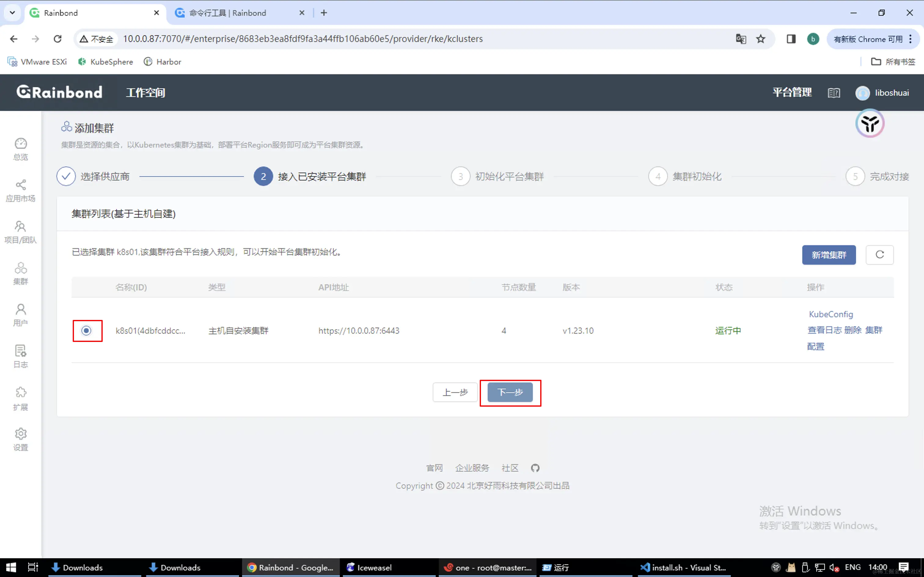This screenshot has width=924, height=577.
Task: Open the browser tab search dropdown arrow
Action: click(12, 13)
